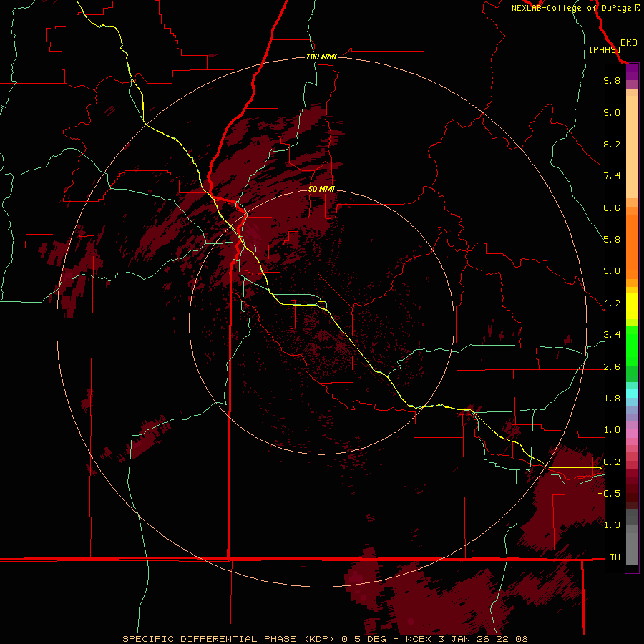Click the 9.8 scale value
644x644 pixels.
coord(612,80)
